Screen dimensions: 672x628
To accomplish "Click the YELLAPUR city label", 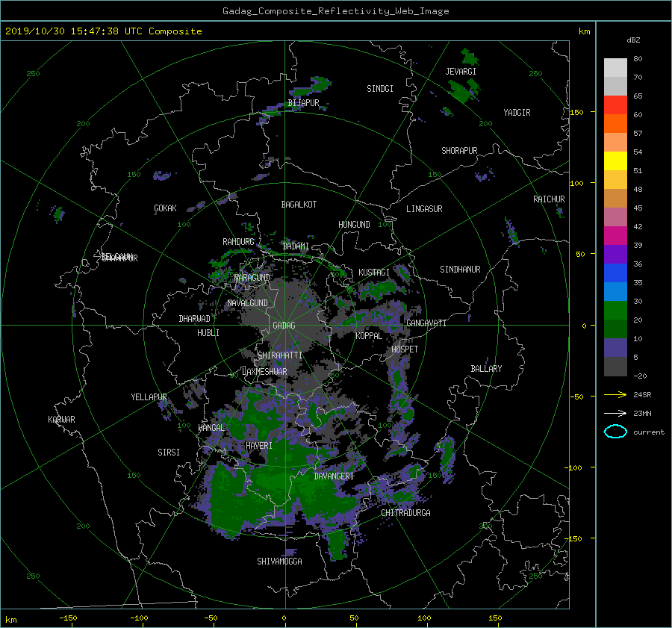I will (149, 397).
